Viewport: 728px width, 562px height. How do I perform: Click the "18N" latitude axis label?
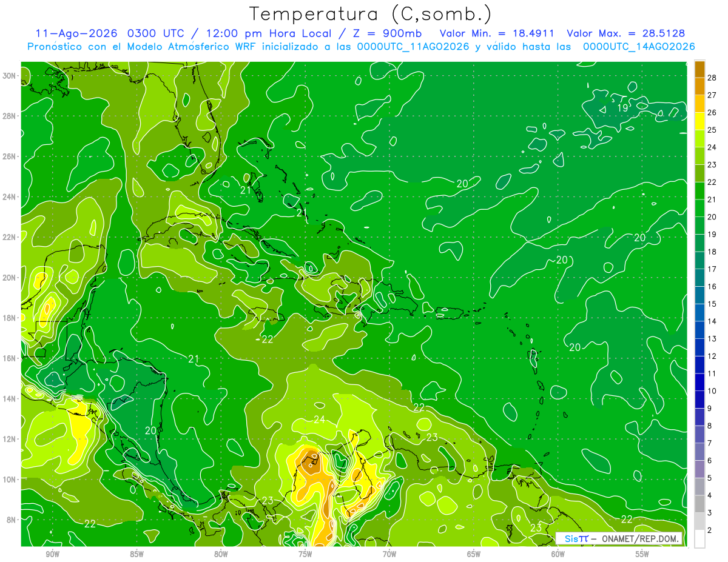pyautogui.click(x=10, y=318)
